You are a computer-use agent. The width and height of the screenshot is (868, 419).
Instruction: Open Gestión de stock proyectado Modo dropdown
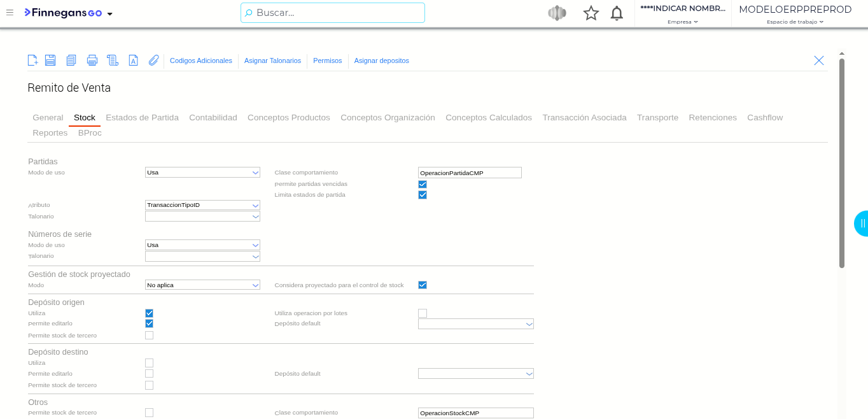(x=202, y=285)
